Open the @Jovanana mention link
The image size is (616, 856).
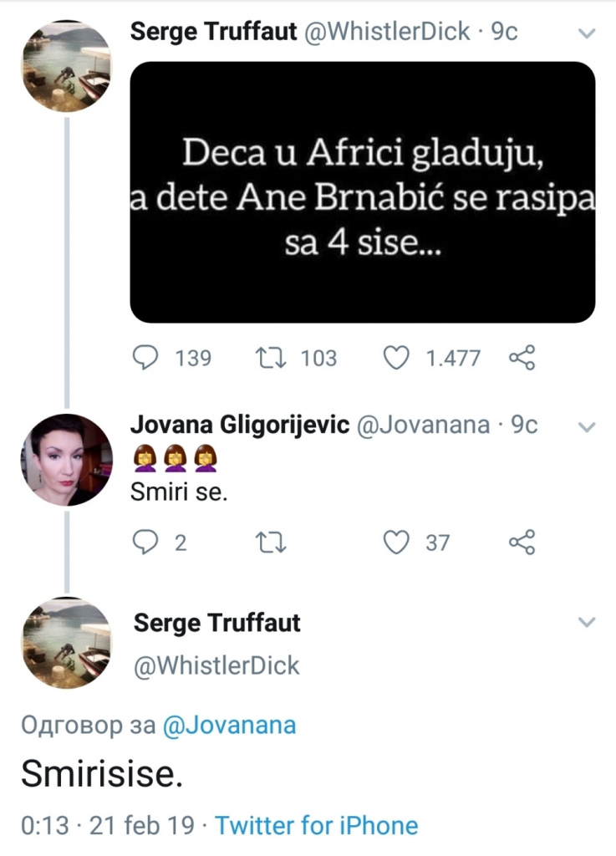229,725
